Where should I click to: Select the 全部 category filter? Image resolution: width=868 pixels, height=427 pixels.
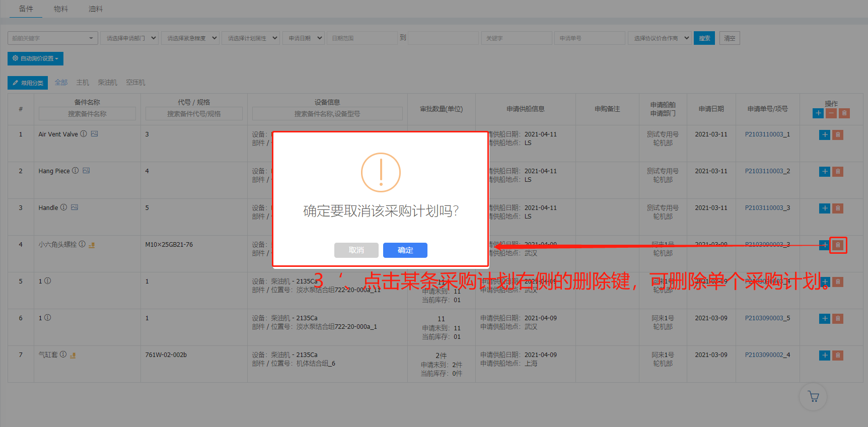(61, 83)
